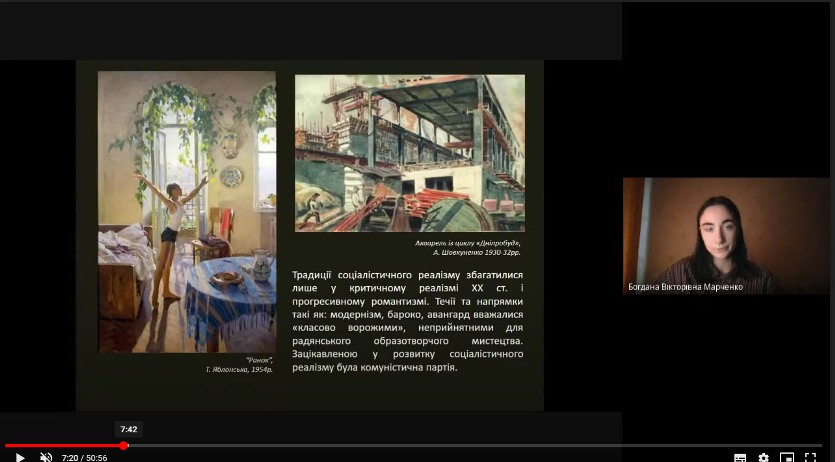Screen dimensions: 835x462
Task: Click the caption of А. Шовкуненко 1930-32рр.
Action: pos(468,248)
